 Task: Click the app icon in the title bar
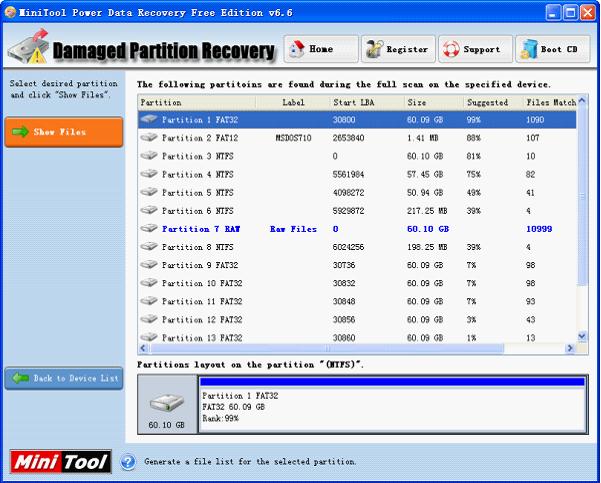[x=10, y=12]
